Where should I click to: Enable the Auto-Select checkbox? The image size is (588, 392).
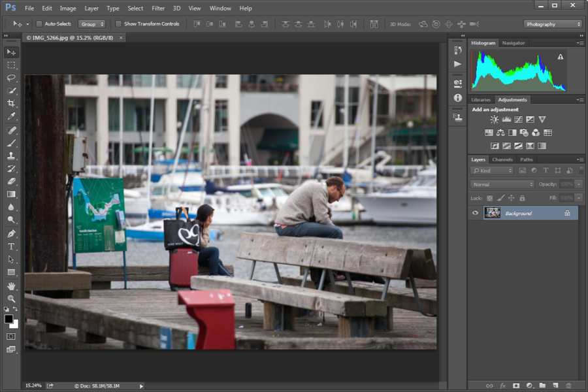(39, 24)
